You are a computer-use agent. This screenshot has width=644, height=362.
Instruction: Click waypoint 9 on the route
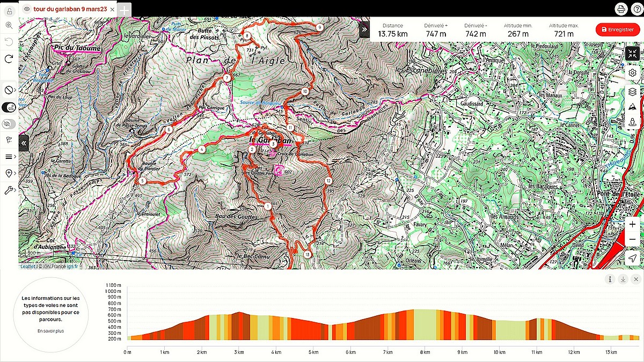[319, 27]
